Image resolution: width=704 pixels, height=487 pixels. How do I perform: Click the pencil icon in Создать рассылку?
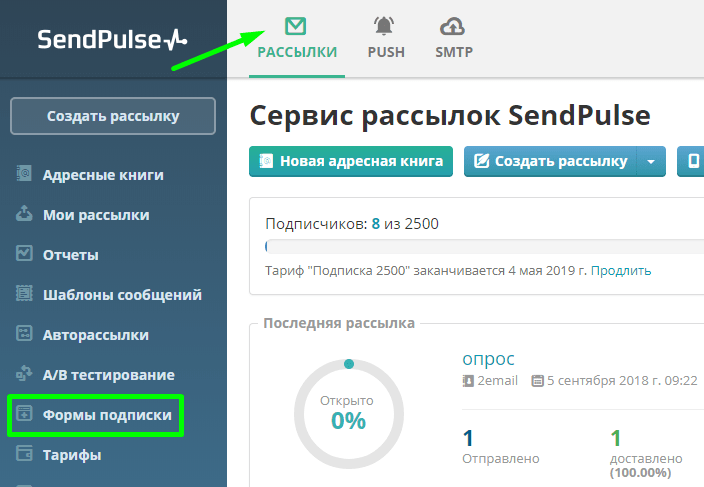coord(481,161)
